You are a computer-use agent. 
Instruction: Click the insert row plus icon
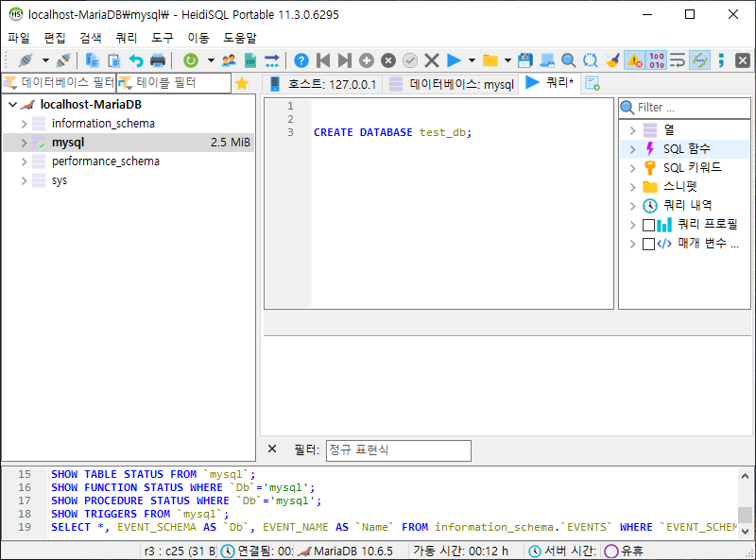[367, 60]
